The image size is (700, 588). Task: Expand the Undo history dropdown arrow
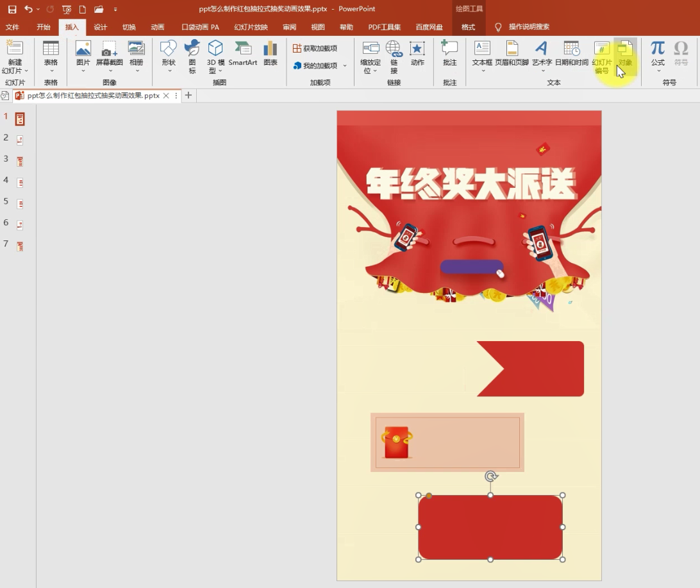(x=38, y=9)
